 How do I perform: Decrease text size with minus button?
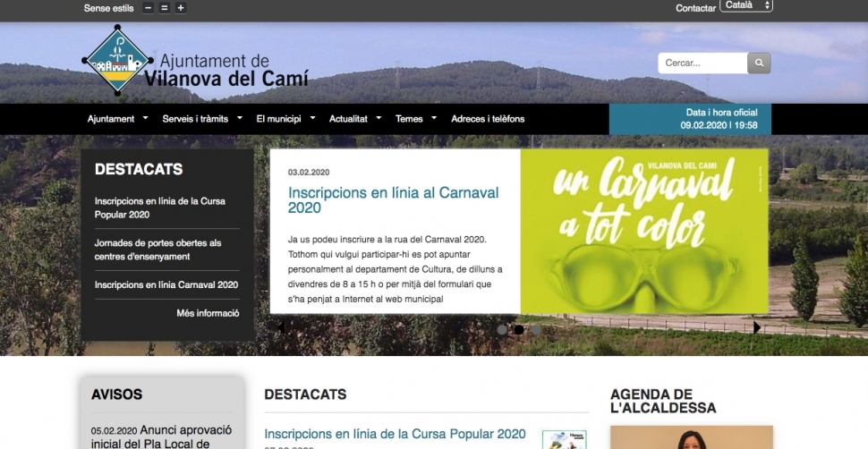(x=148, y=8)
